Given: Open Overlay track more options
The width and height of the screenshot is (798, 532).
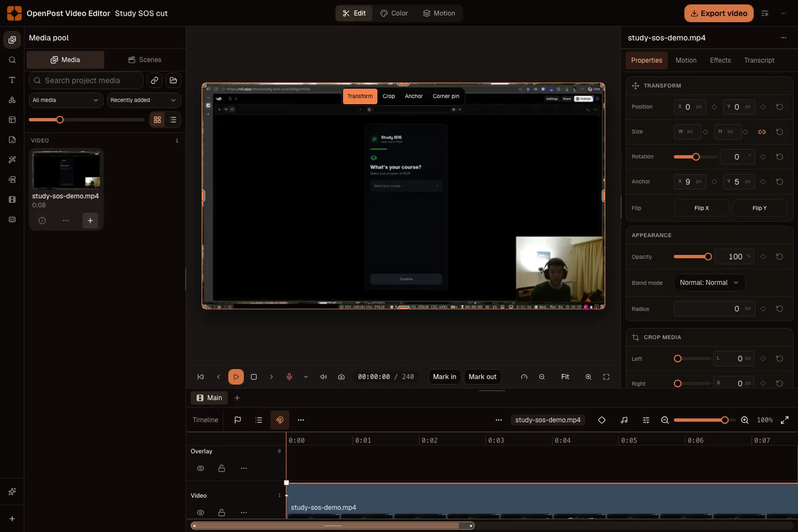Looking at the screenshot, I should point(244,468).
